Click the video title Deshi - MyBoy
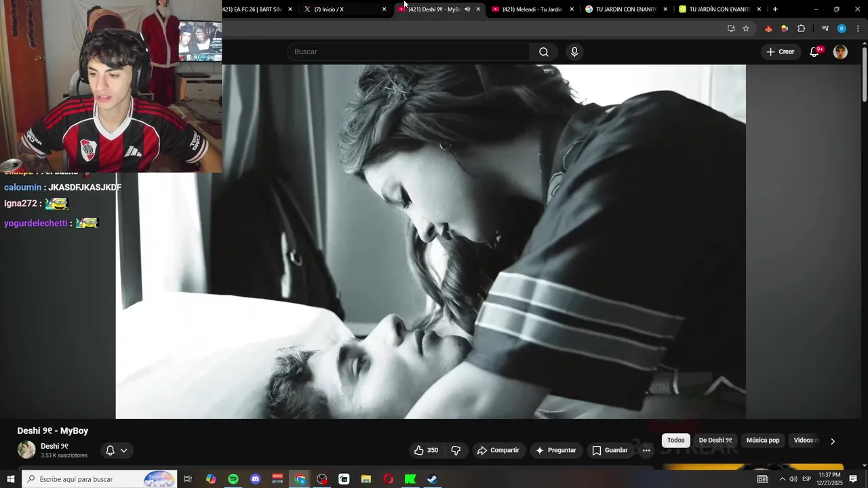868x488 pixels. click(x=53, y=431)
